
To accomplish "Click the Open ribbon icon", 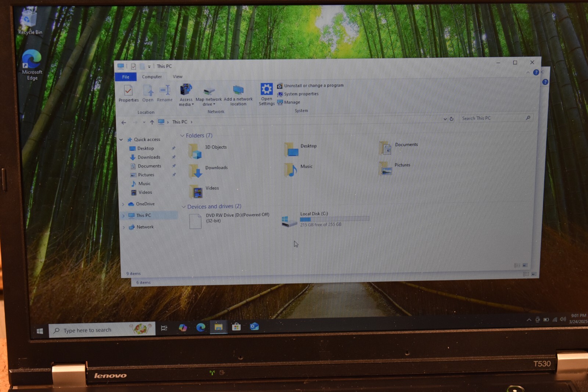I will point(148,93).
